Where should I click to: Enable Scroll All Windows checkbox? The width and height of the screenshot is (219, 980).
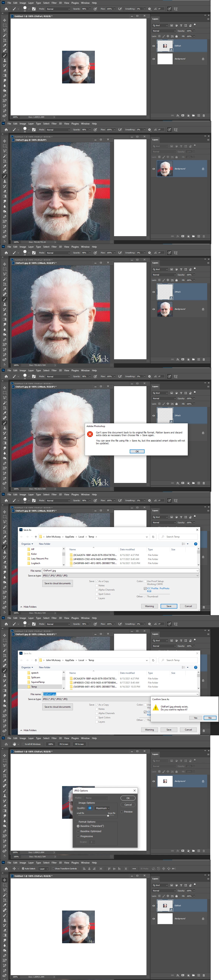click(23, 744)
